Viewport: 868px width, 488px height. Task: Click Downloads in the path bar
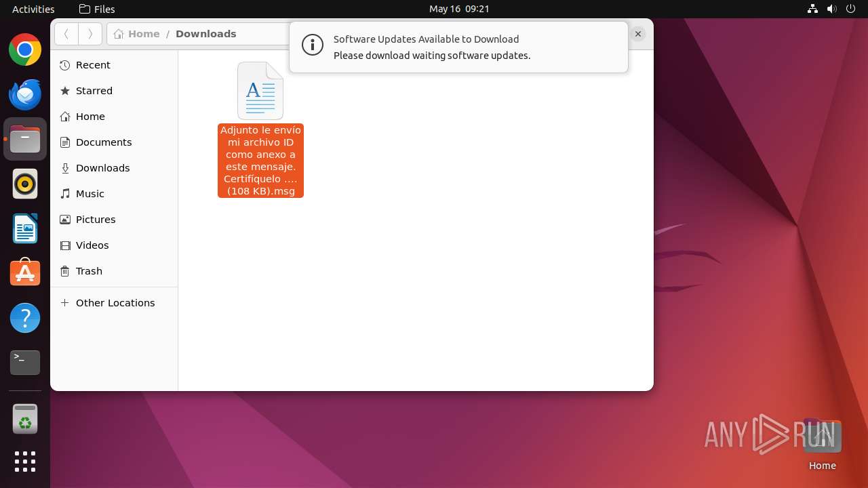[206, 34]
